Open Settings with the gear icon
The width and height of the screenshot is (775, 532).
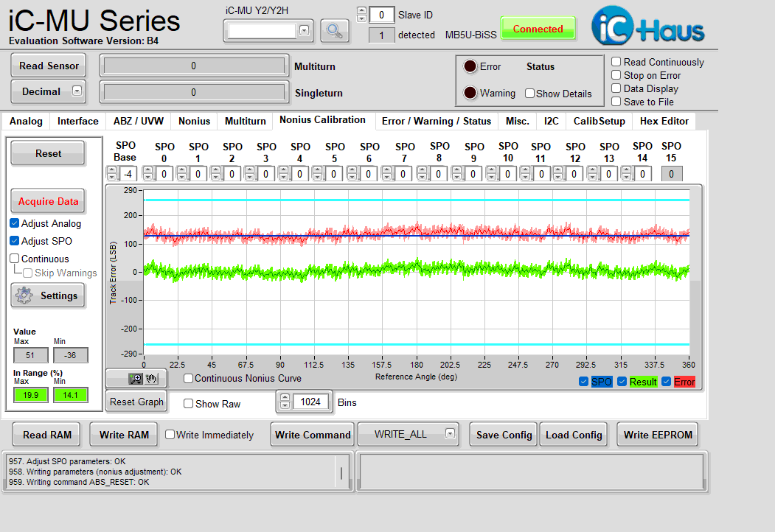click(48, 296)
